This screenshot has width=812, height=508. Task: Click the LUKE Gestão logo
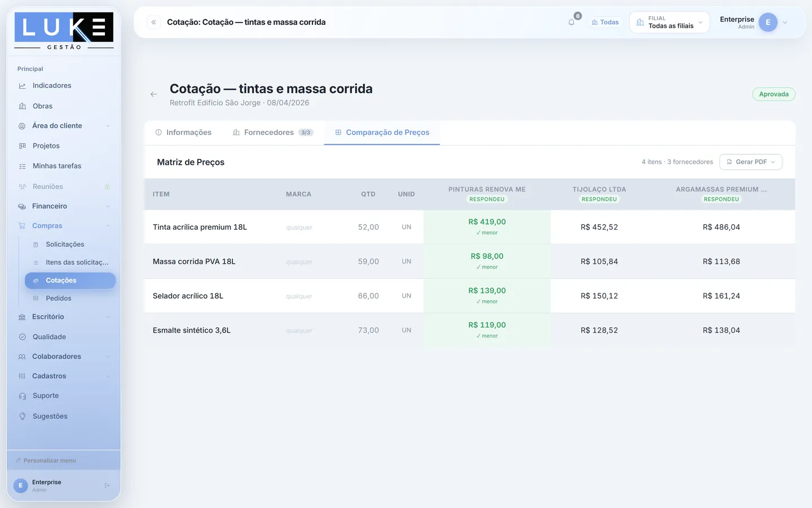click(x=64, y=31)
